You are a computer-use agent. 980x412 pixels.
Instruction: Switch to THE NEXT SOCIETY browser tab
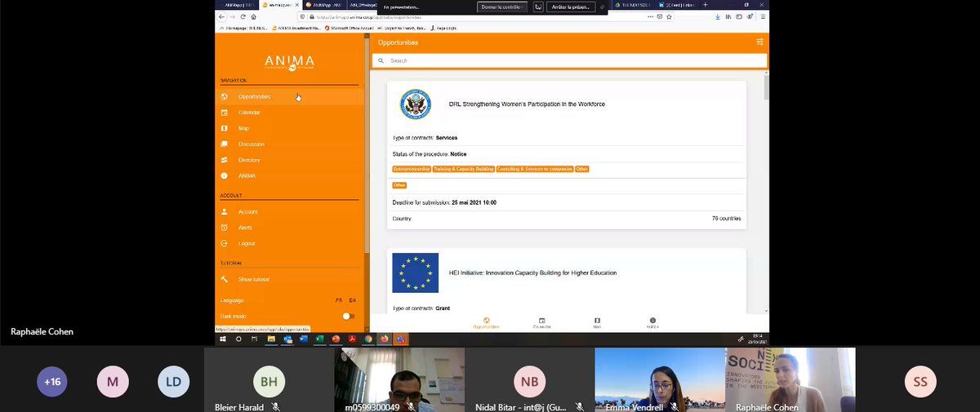pyautogui.click(x=632, y=5)
